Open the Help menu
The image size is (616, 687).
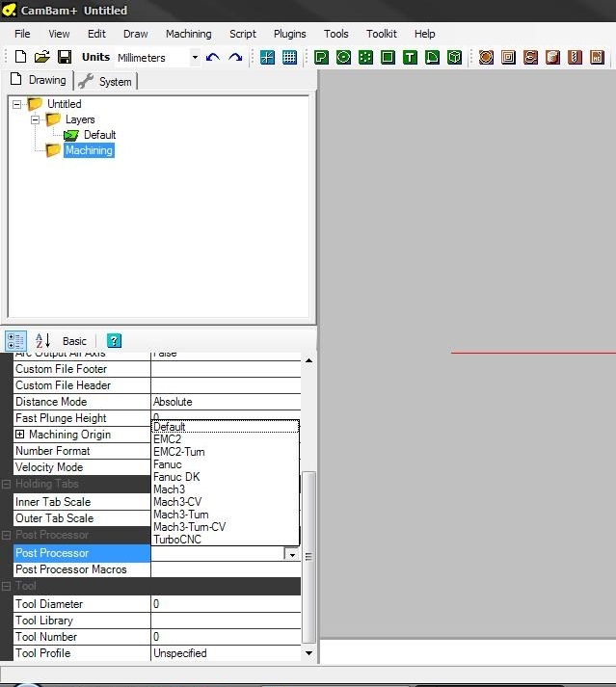[x=424, y=34]
